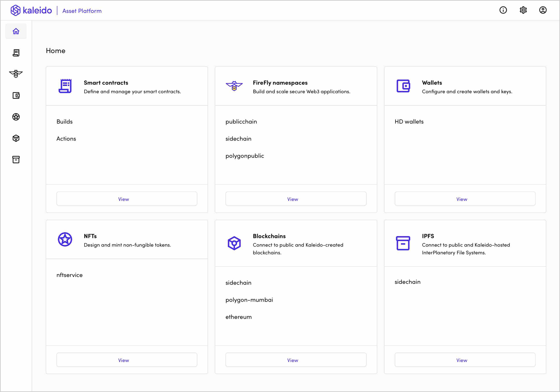Select the polygonpublic namespace
Image resolution: width=560 pixels, height=392 pixels.
[x=245, y=155]
